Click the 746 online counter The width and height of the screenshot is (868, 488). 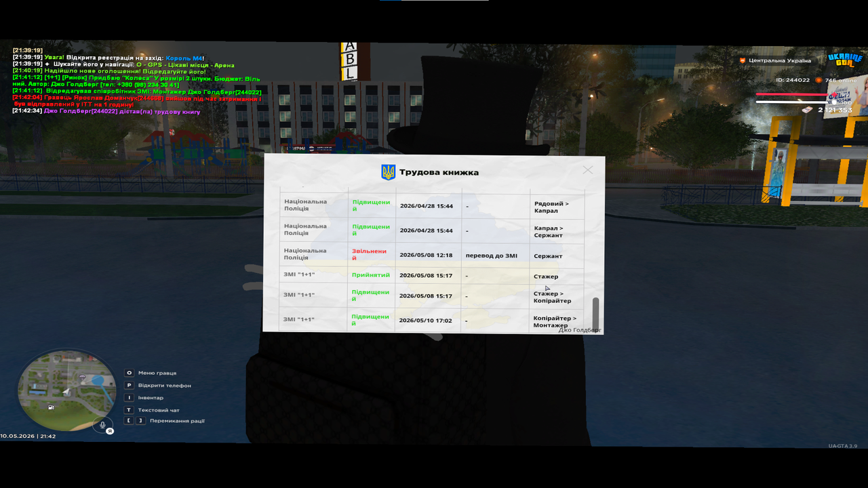tap(841, 80)
